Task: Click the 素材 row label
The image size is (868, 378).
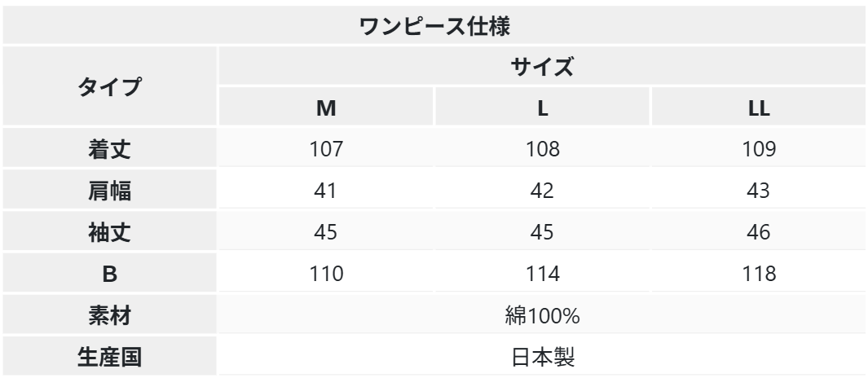Action: 109,314
